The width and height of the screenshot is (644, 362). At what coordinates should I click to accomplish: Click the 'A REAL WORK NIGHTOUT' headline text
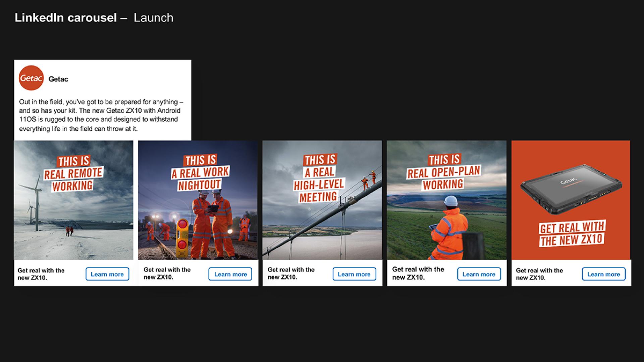[x=200, y=178]
